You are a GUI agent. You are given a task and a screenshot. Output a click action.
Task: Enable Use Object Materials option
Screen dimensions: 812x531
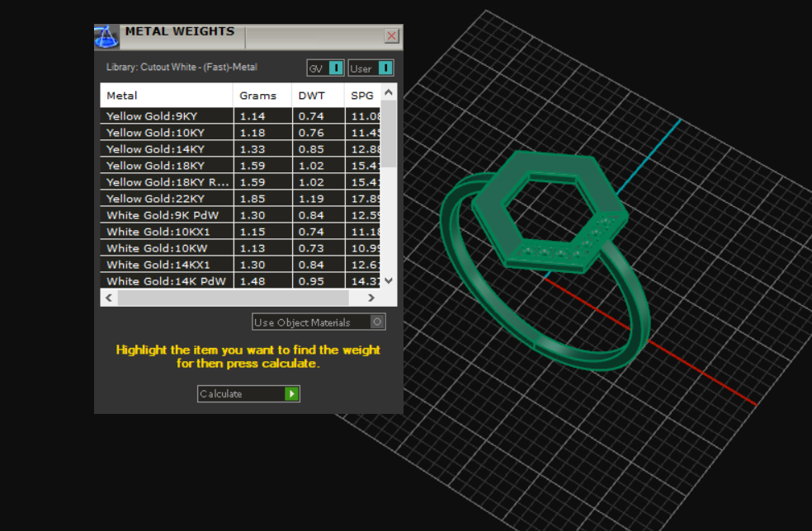click(x=377, y=322)
